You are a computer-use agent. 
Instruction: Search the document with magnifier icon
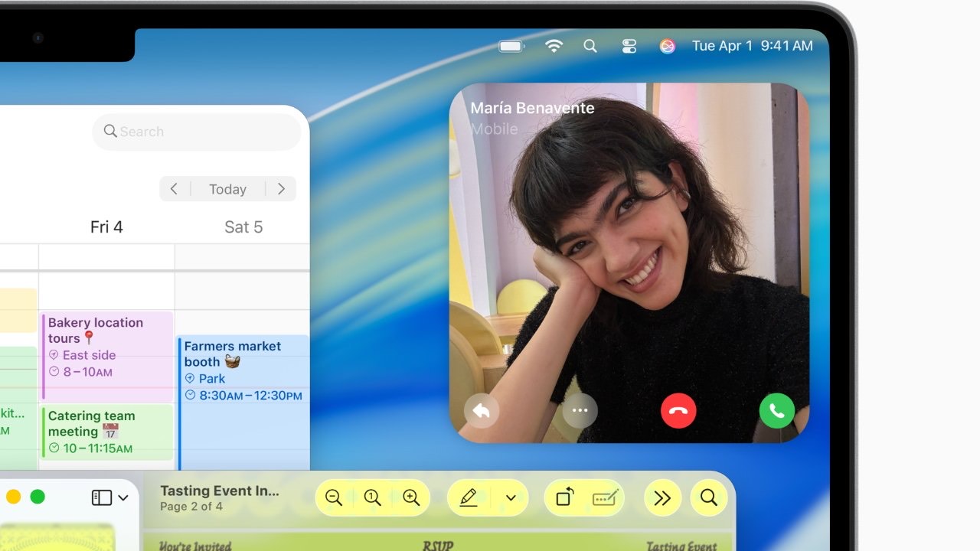pos(709,498)
